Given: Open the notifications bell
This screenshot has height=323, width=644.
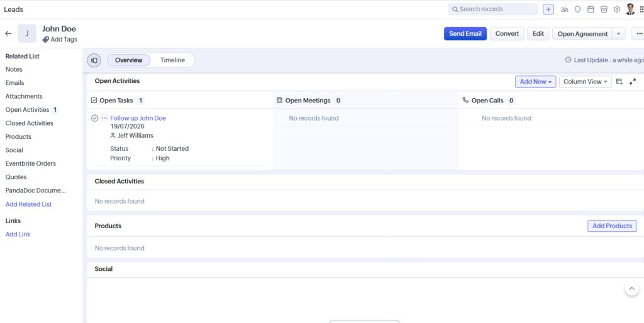Looking at the screenshot, I should point(577,9).
